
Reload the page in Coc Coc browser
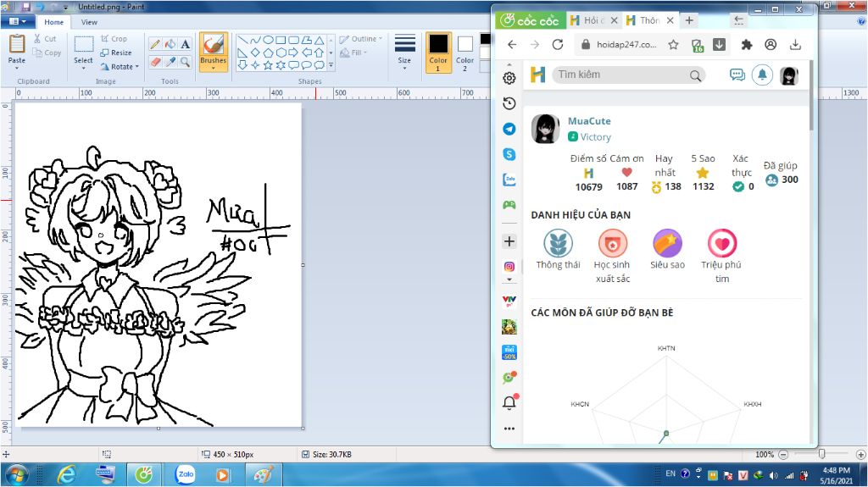(558, 45)
